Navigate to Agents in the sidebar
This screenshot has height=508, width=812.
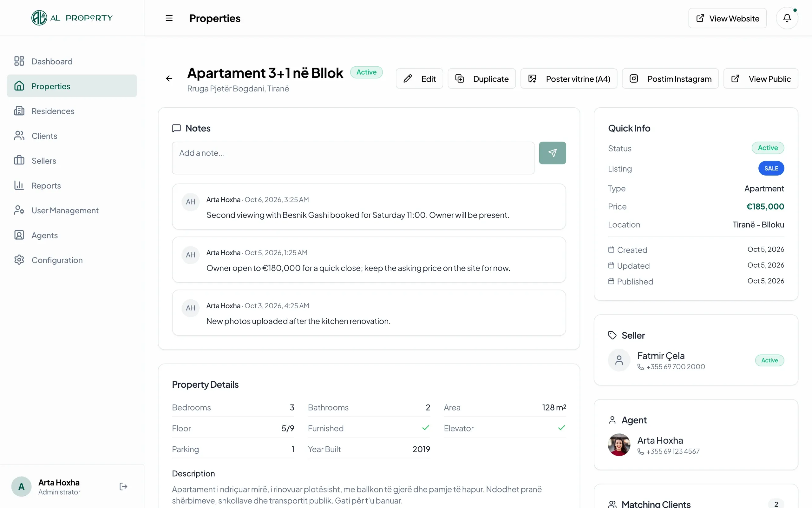tap(72, 235)
